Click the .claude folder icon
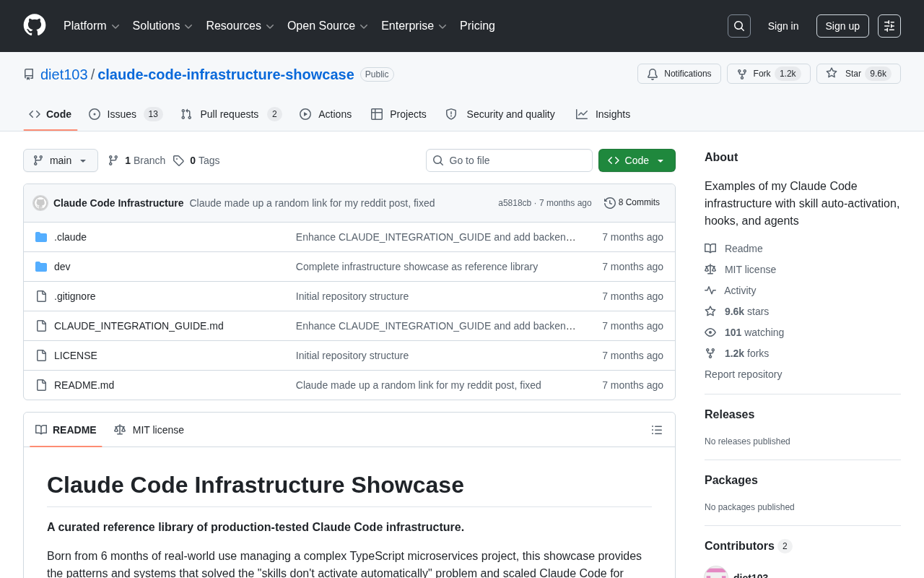 [41, 237]
